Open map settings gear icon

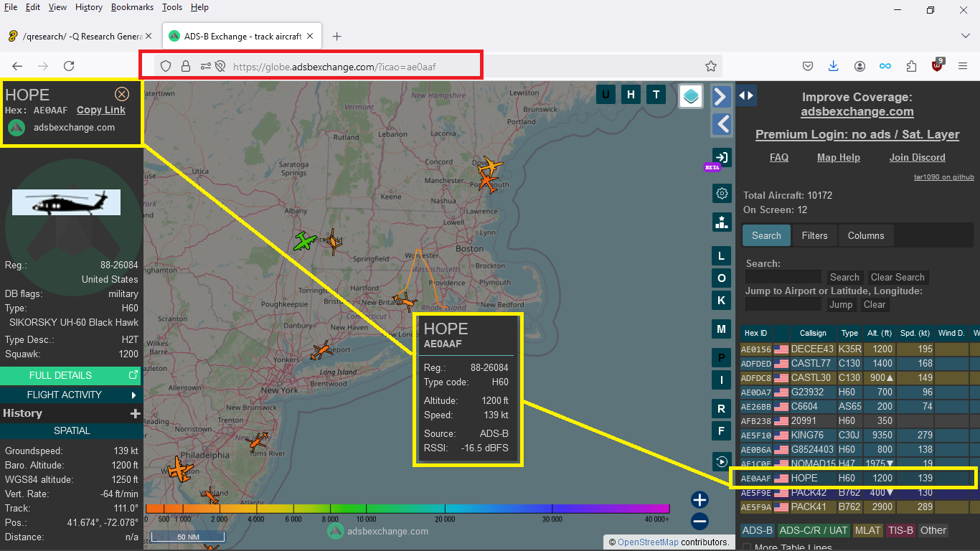722,194
